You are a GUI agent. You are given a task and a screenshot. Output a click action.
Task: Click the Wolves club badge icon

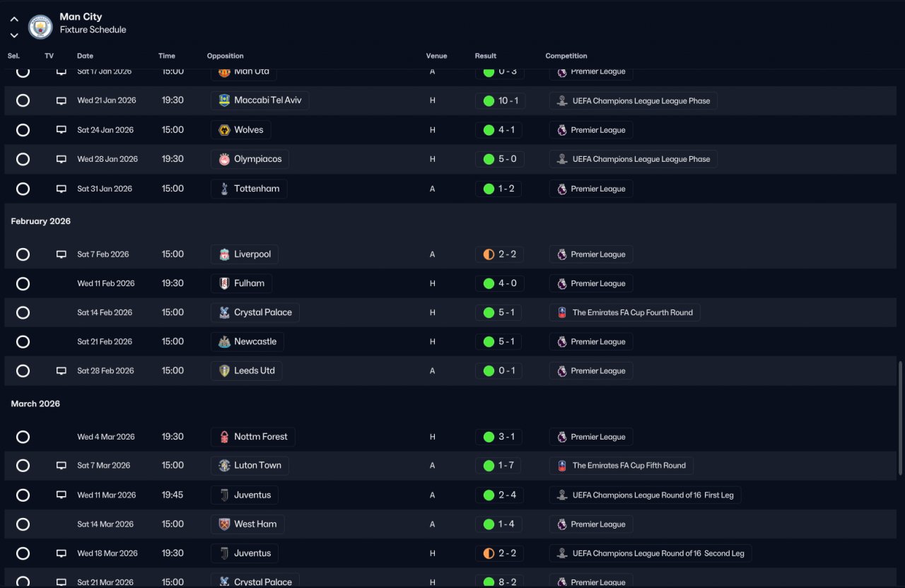[x=224, y=130]
